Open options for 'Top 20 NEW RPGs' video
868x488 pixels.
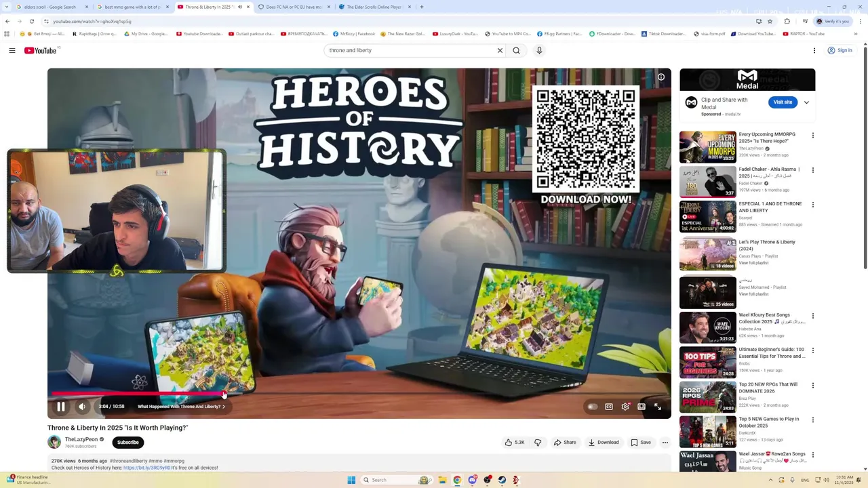(x=813, y=385)
